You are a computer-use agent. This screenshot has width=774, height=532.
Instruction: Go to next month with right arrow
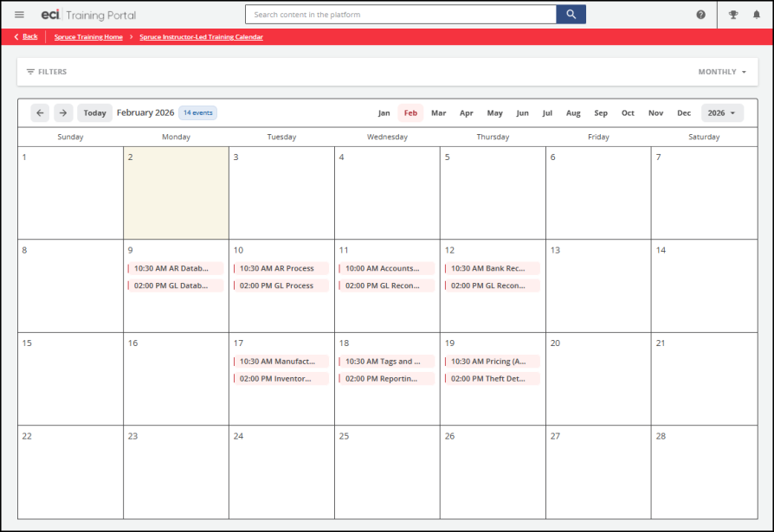(x=63, y=113)
